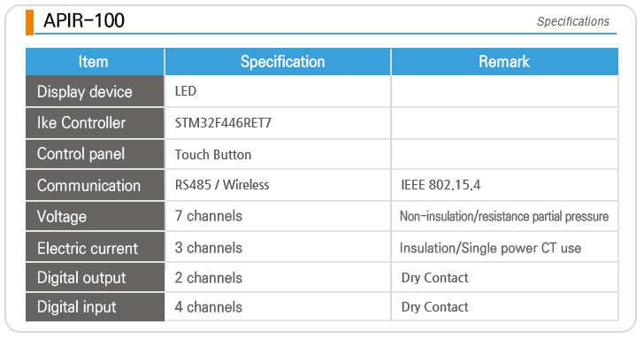Image resolution: width=644 pixels, height=339 pixels.
Task: Click the orange bar beside APIR-100
Action: (29, 22)
